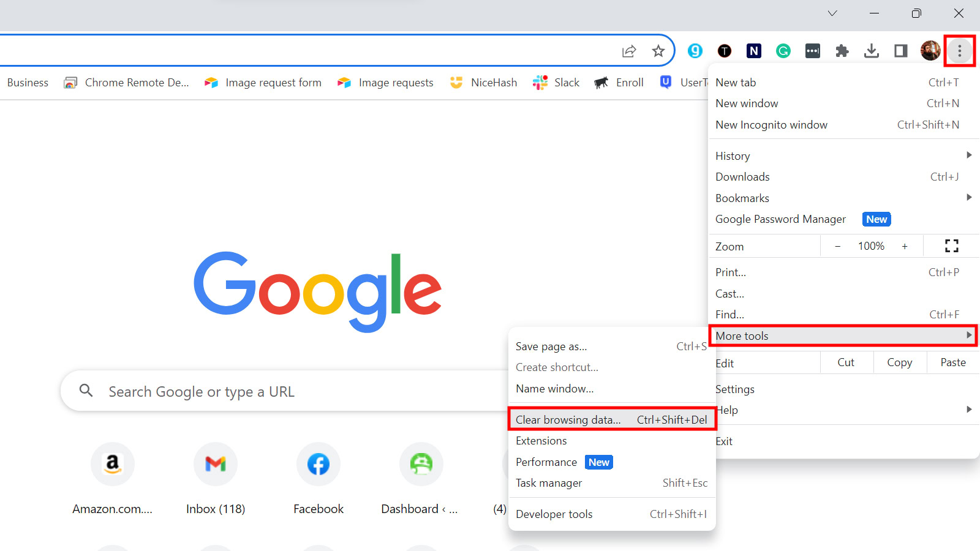Click the share this page icon
980x551 pixels.
pos(629,51)
